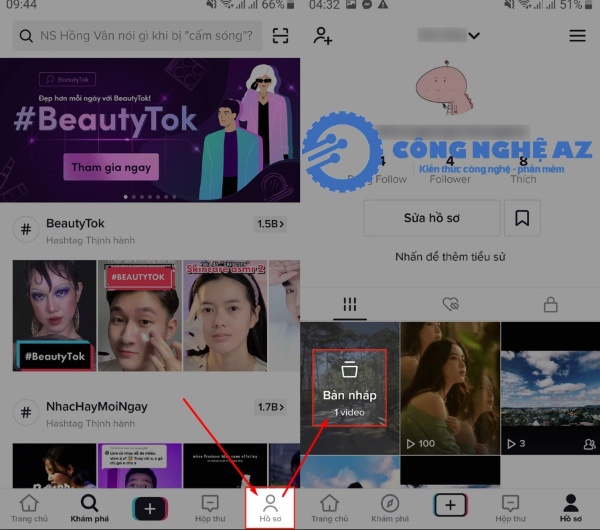This screenshot has height=530, width=600.
Task: Tap the 'Tham gia ngay' banner button
Action: pos(111,167)
